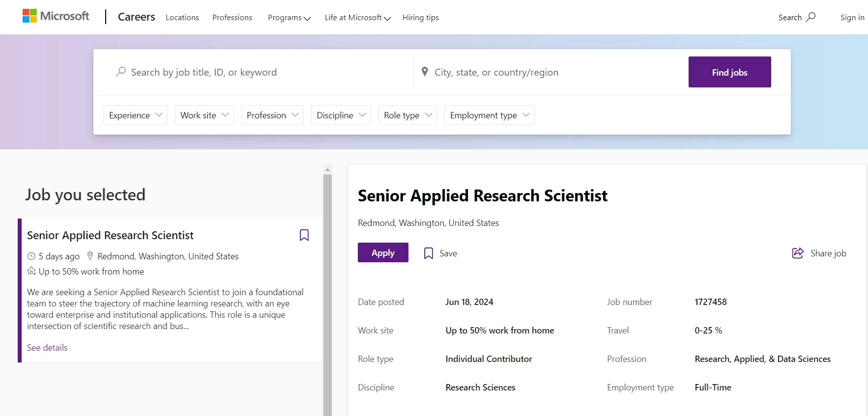
Task: Click the Save text label
Action: [448, 253]
